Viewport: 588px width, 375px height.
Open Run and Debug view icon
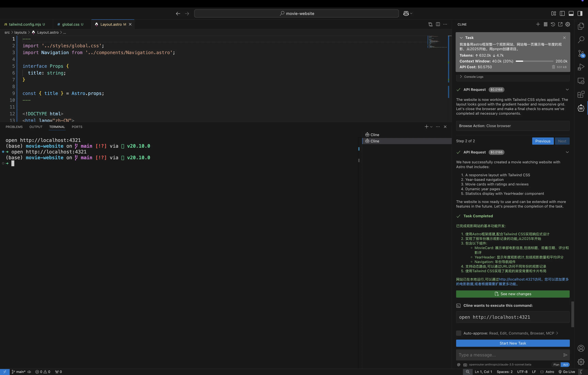[581, 67]
